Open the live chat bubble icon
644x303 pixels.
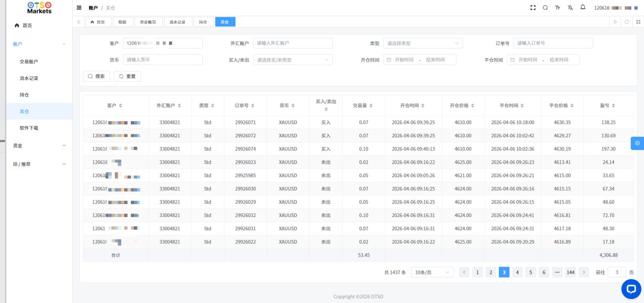631,289
